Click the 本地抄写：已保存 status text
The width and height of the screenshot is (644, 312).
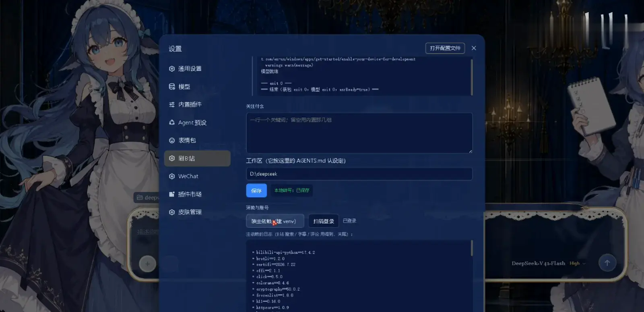click(x=292, y=190)
